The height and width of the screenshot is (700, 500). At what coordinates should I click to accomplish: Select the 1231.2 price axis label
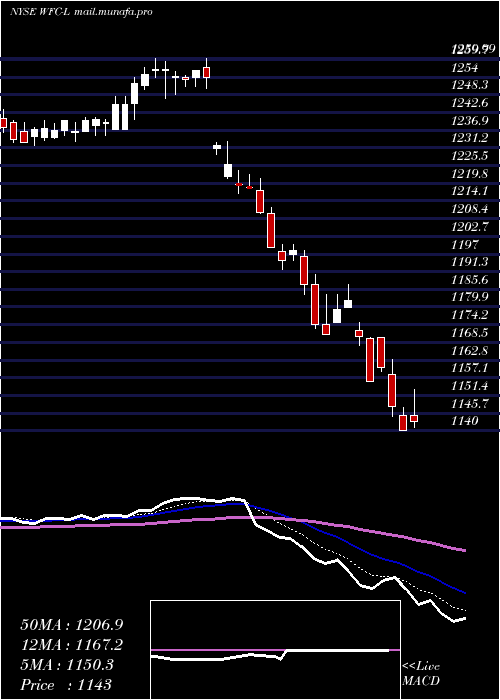(469, 138)
